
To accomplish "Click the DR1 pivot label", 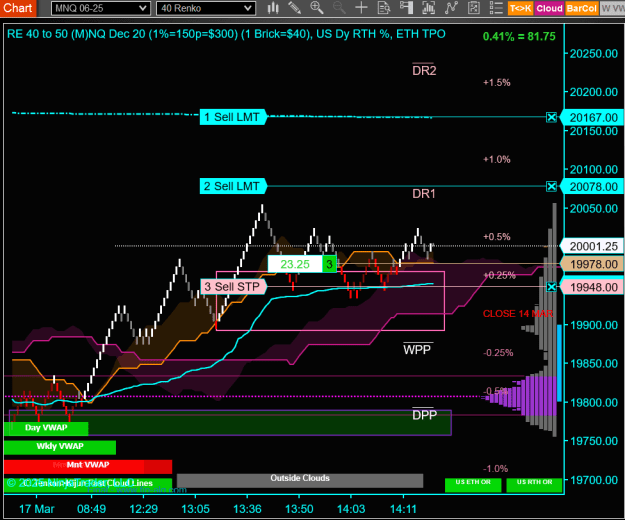I will pyautogui.click(x=424, y=194).
